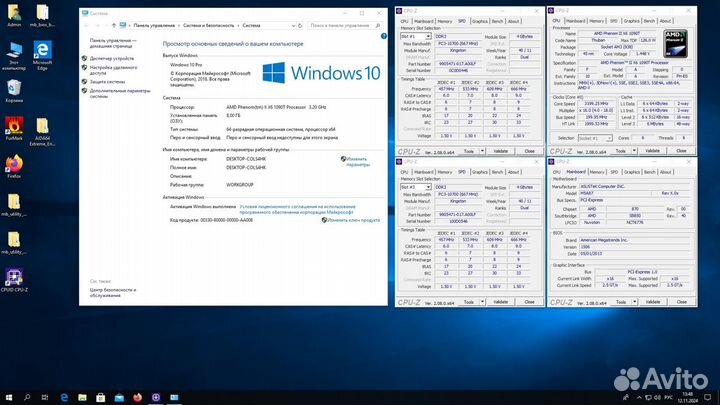Viewport: 720px width, 405px height.
Task: Expand the Tools arrow in the Phenom processor CPU-Z window
Action: 634,151
